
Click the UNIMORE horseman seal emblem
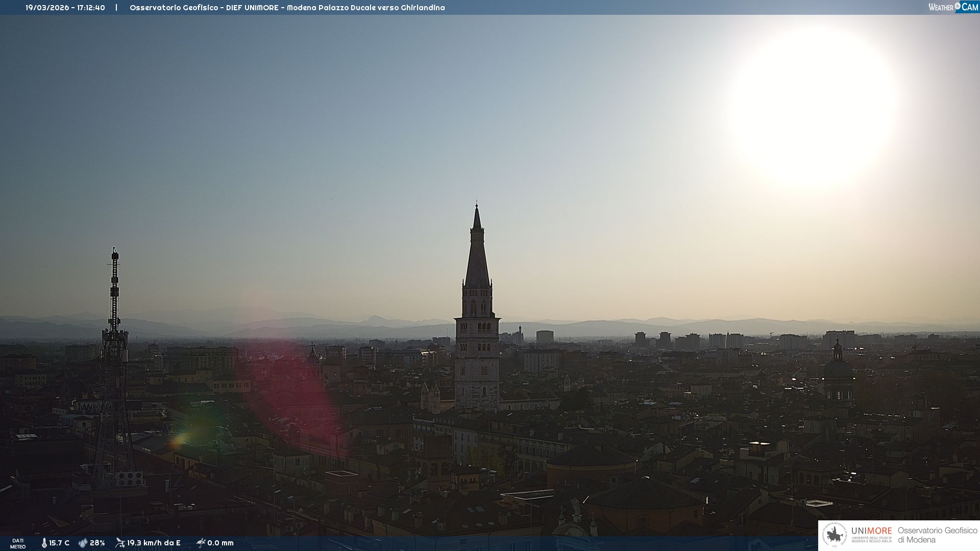[835, 535]
